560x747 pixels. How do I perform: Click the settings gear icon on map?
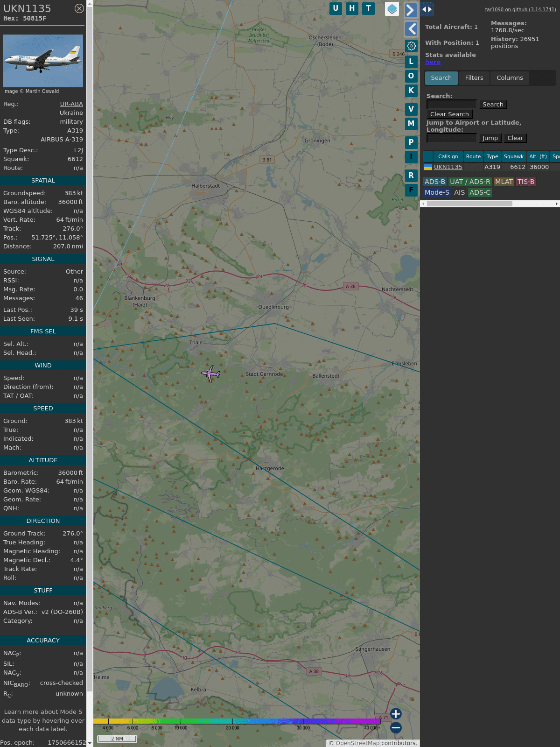pyautogui.click(x=411, y=46)
